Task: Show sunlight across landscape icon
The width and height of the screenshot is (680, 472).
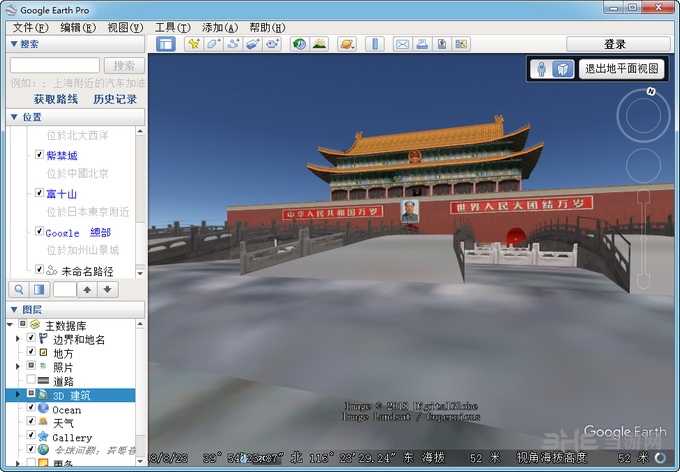Action: 320,44
